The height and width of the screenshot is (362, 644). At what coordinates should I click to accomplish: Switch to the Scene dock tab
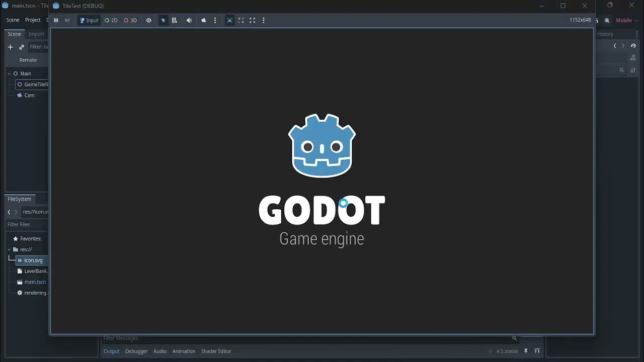tap(14, 34)
